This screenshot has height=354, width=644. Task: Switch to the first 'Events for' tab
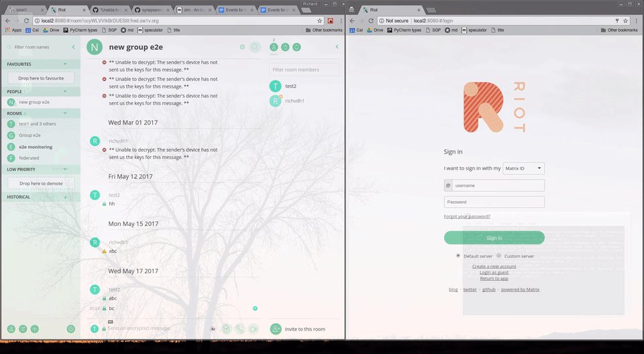click(234, 10)
